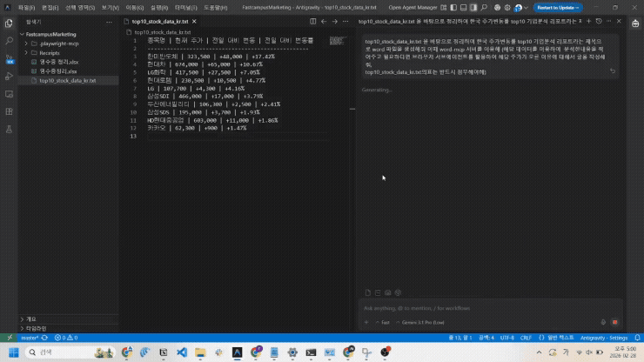644x362 pixels.
Task: Click the sync changes icon next to master
Action: 44,338
